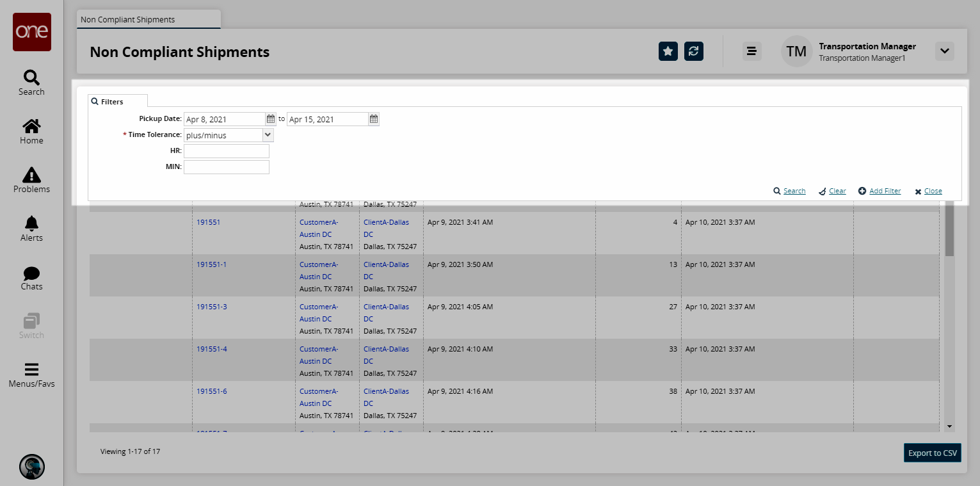Select the value 13 in row 191551-1
Viewport: 980px width, 486px height.
click(x=673, y=264)
